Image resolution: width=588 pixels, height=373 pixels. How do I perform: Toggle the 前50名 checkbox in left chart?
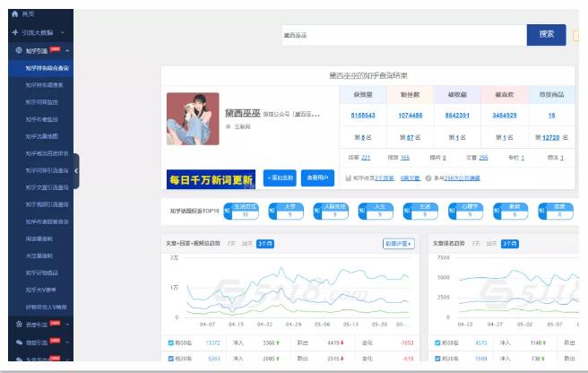coord(171,343)
